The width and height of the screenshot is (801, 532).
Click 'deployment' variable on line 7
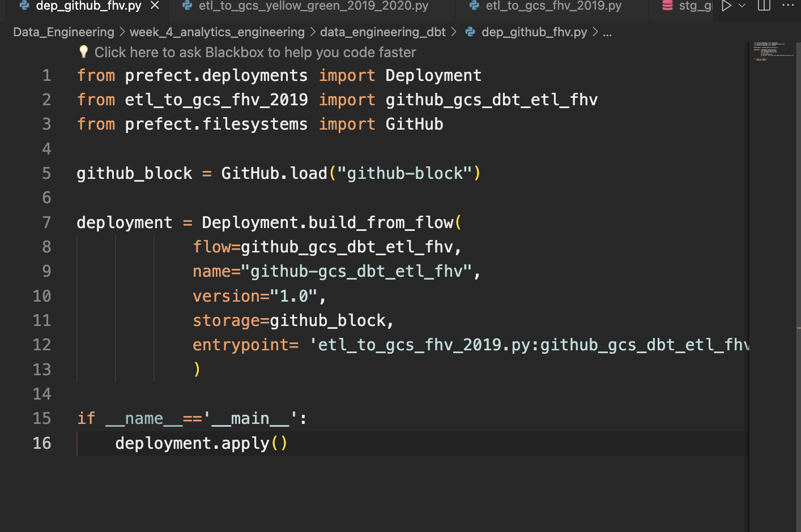(125, 223)
